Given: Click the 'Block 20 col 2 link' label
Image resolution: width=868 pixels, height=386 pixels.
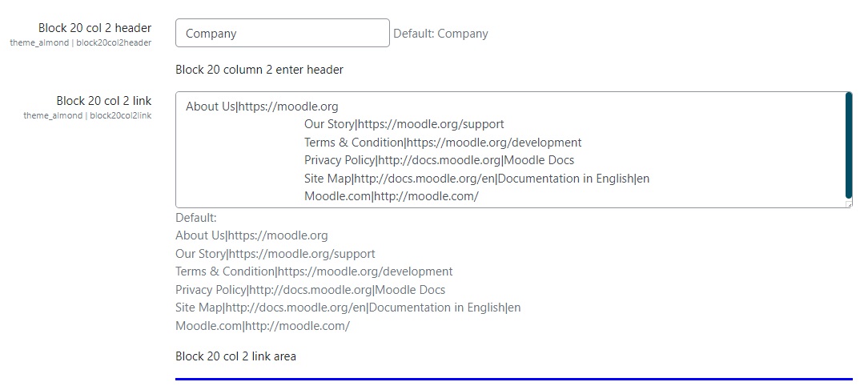Looking at the screenshot, I should [x=103, y=101].
